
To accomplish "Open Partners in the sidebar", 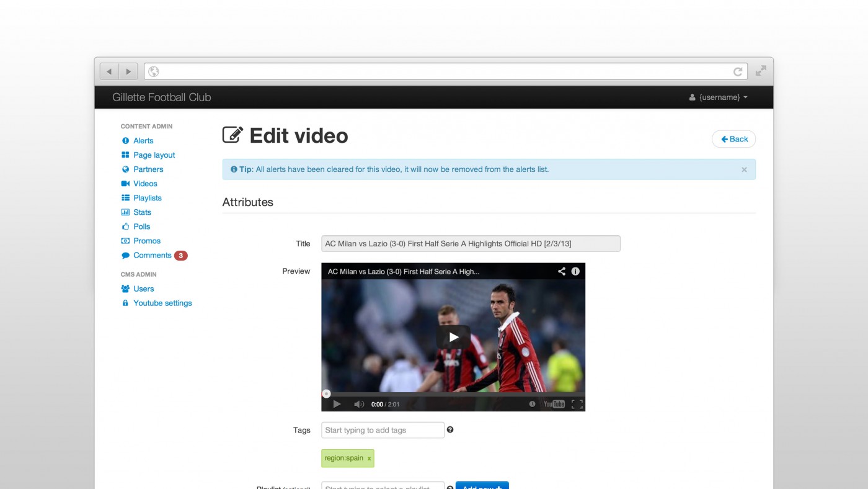I will [148, 169].
